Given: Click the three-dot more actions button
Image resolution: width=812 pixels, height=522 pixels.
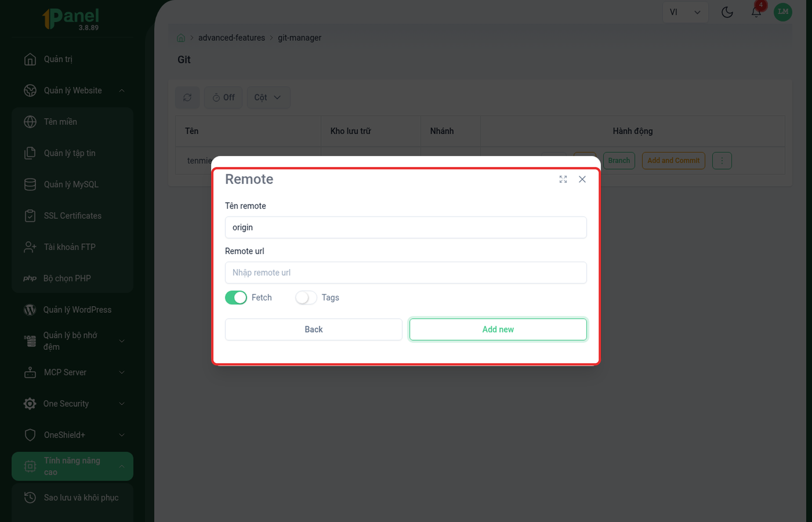Looking at the screenshot, I should (x=722, y=161).
